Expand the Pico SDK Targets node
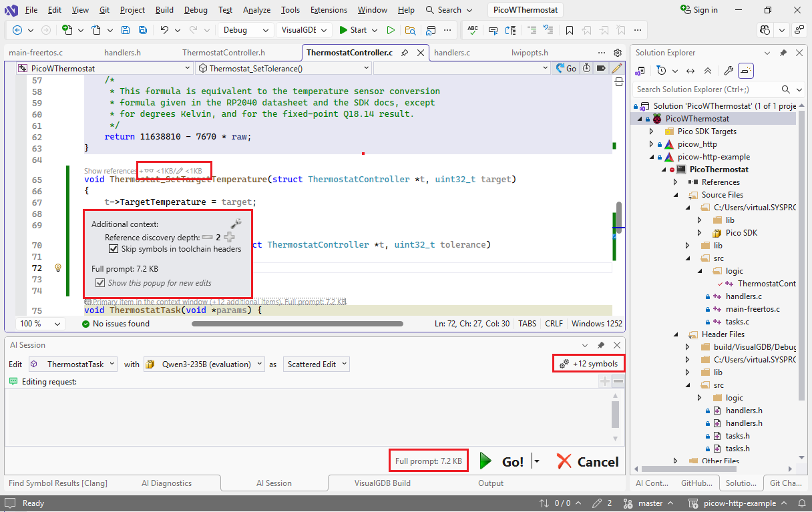812x512 pixels. point(651,132)
